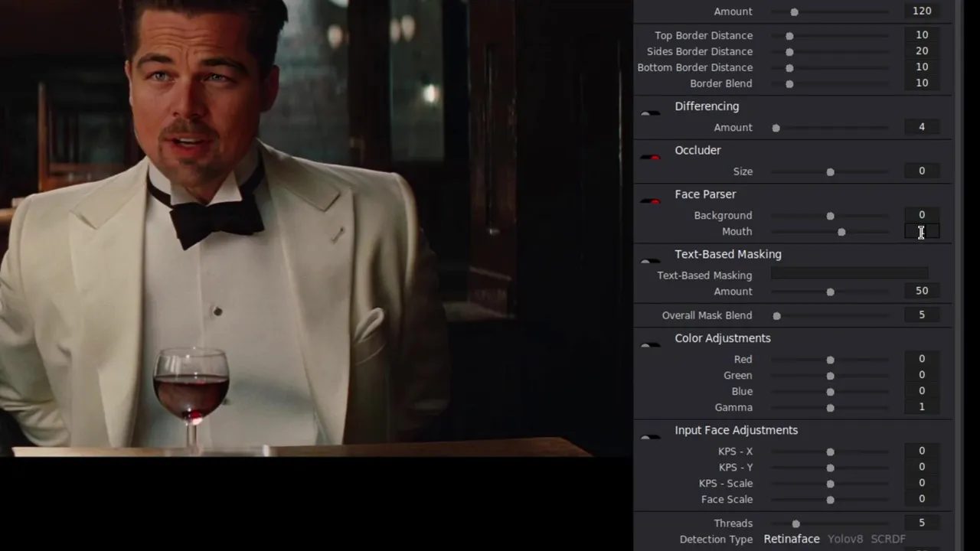Image resolution: width=980 pixels, height=551 pixels.
Task: Click the Border Blend value field
Action: (922, 83)
